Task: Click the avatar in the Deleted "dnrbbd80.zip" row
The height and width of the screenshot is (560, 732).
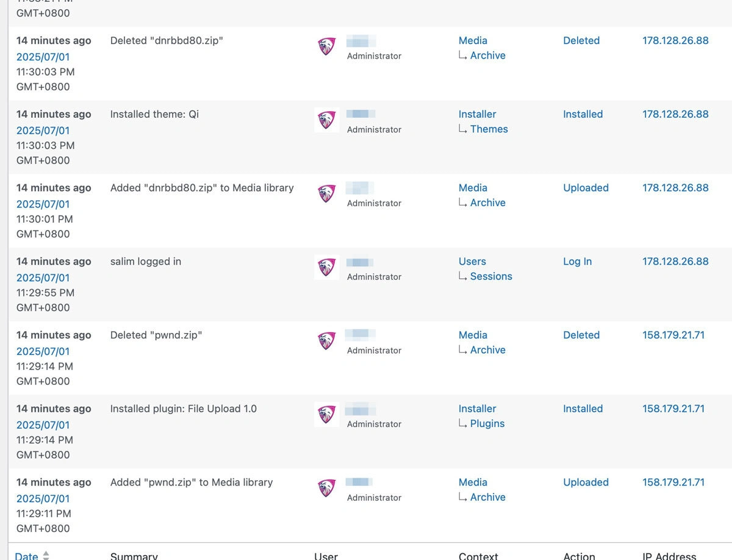Action: pos(327,46)
